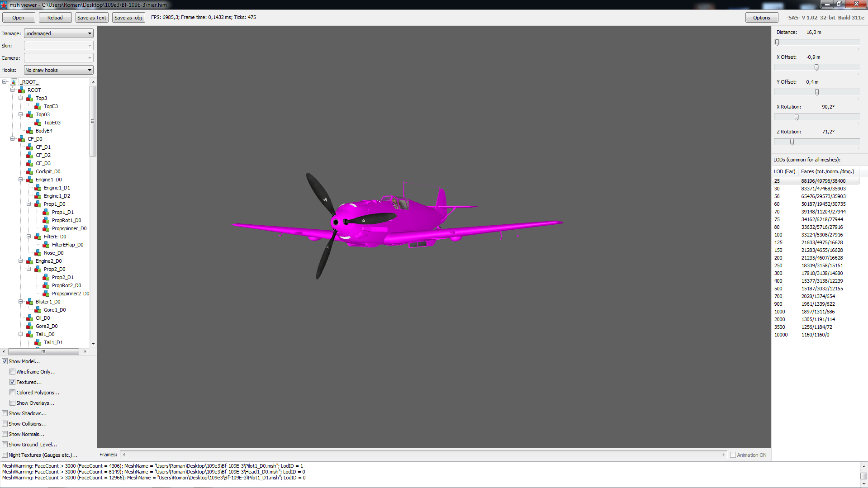Click Save as Text button
The image size is (868, 488).
92,18
